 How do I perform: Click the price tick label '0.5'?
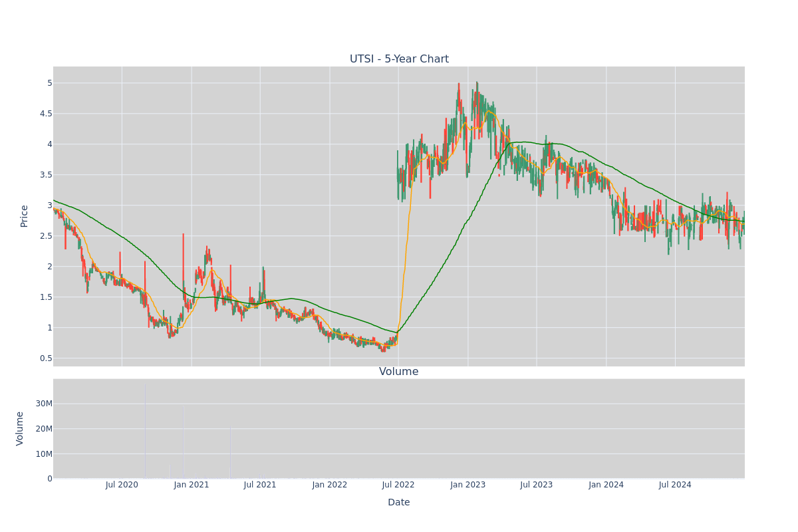(x=45, y=358)
